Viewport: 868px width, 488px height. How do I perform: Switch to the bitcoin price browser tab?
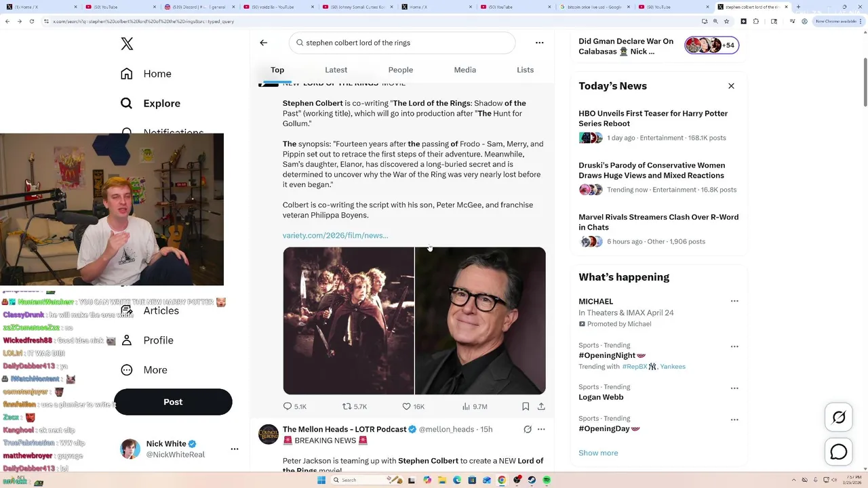pos(595,7)
